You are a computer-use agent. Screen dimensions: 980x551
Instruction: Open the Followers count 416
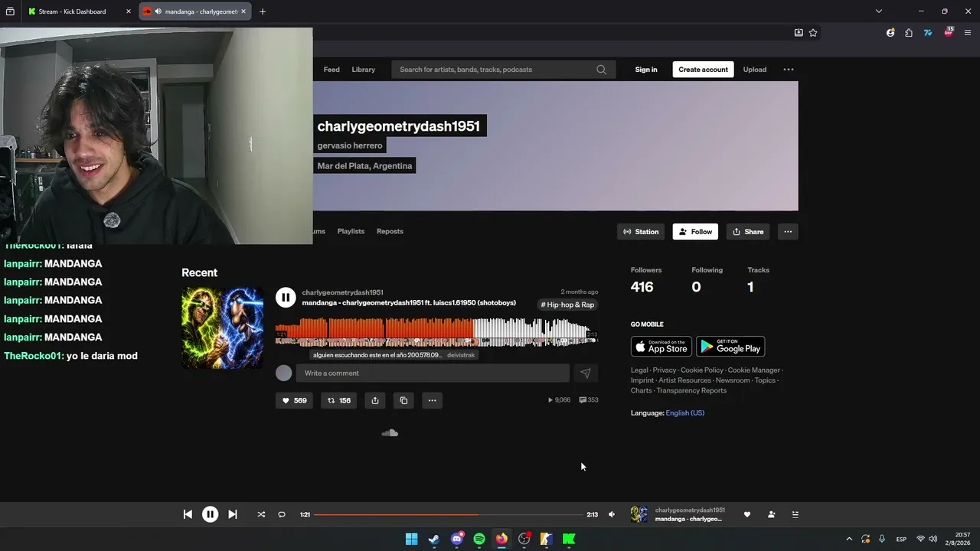pos(642,287)
